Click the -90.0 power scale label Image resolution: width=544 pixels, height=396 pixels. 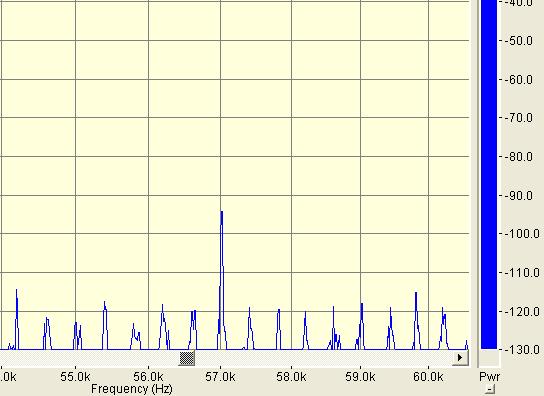[x=519, y=196]
